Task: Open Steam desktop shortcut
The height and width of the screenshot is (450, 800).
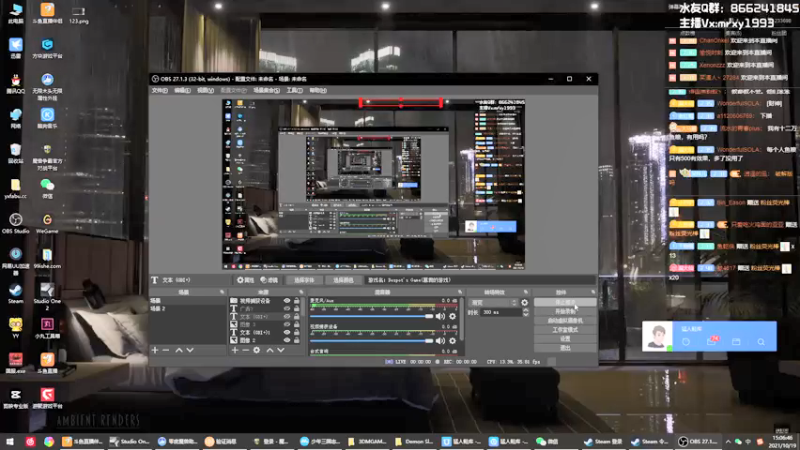Action: [x=15, y=293]
